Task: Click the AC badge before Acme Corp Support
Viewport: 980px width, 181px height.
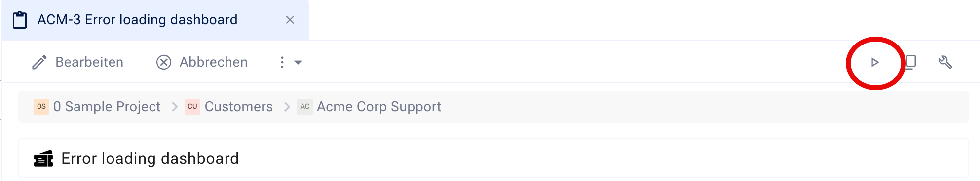Action: coord(305,106)
